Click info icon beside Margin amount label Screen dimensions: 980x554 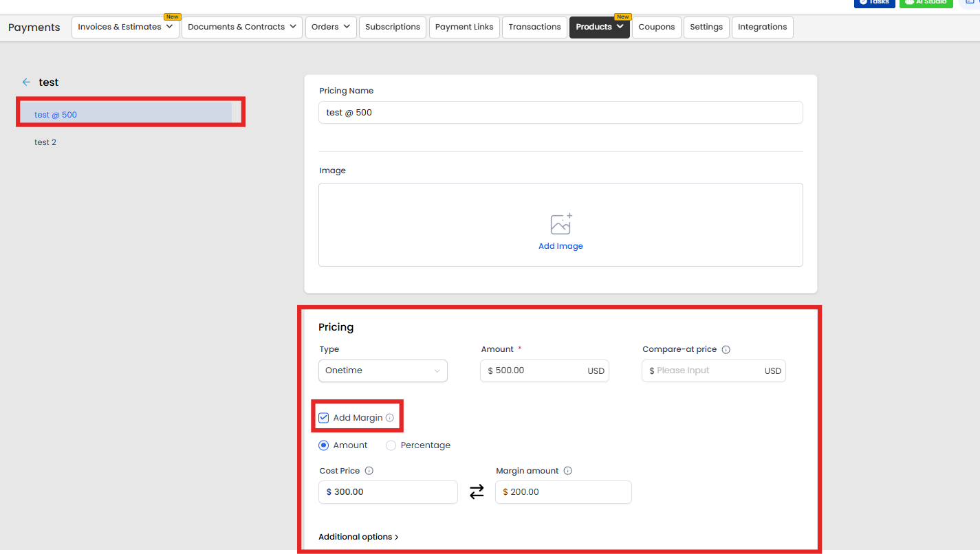click(x=568, y=472)
